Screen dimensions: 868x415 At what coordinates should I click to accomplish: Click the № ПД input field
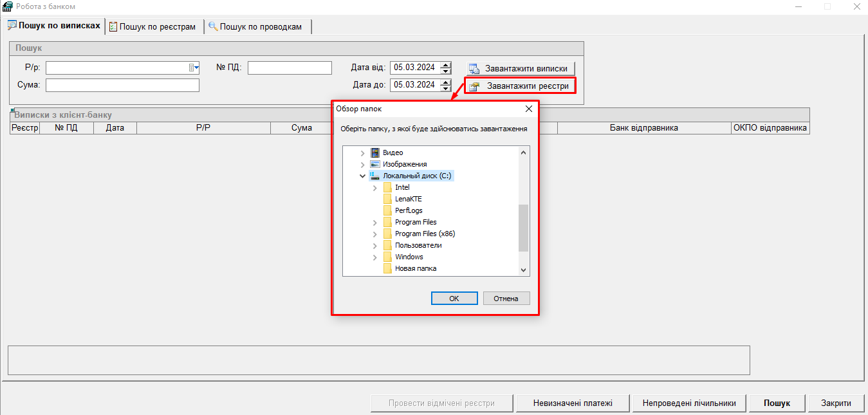(290, 68)
